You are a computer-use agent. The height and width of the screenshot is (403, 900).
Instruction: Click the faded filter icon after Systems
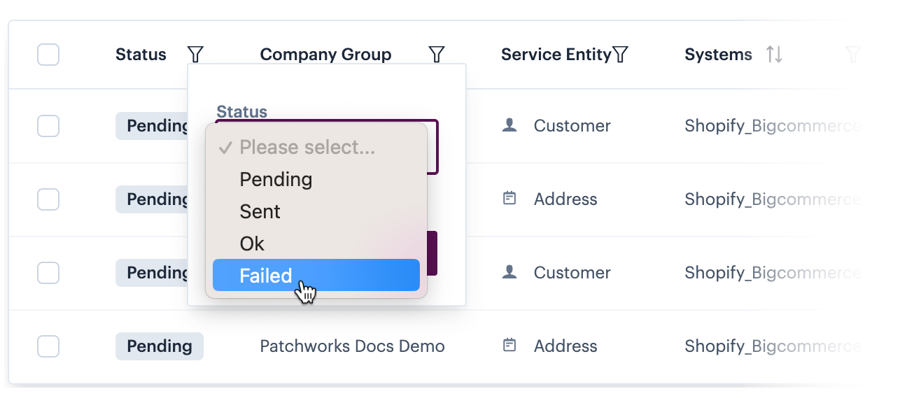[852, 54]
